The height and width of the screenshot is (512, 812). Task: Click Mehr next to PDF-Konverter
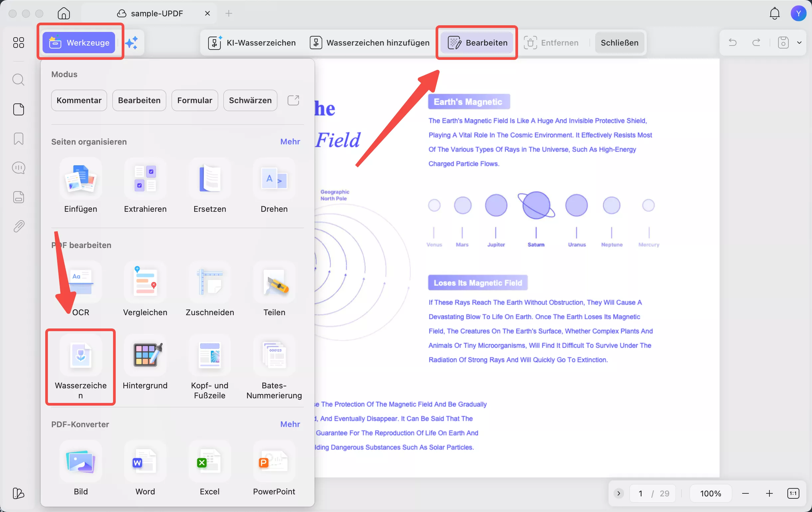[x=290, y=424]
